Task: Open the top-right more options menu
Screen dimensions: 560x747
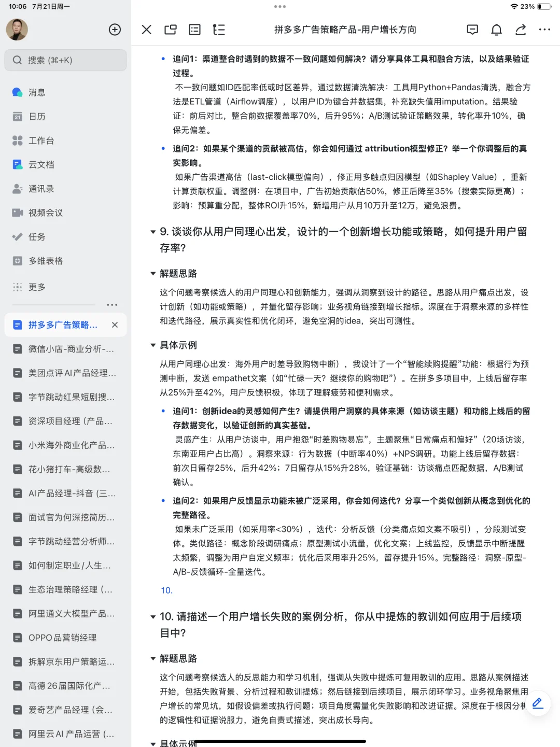Action: (x=544, y=30)
